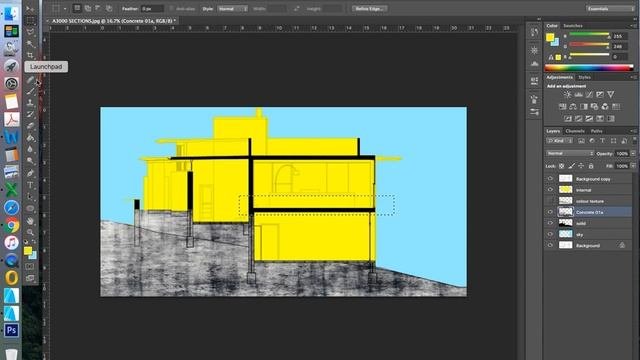Viewport: 640px width, 360px height.
Task: Filter layers by type layers icon
Action: [x=602, y=141]
